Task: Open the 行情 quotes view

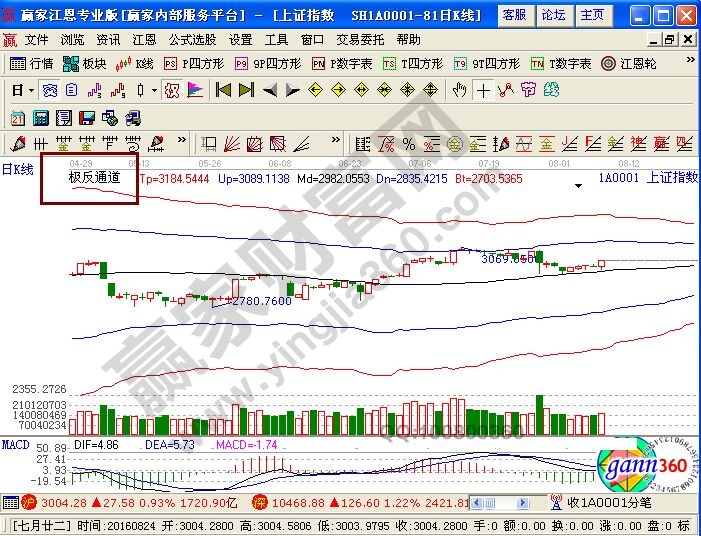Action: 31,64
